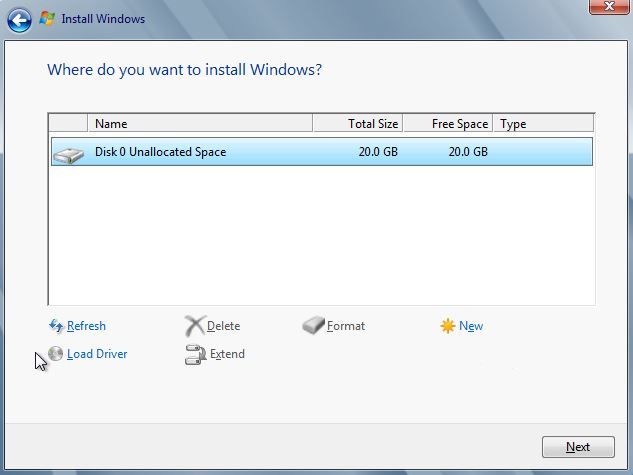The width and height of the screenshot is (633, 475).
Task: Click the Delete X icon
Action: [195, 326]
